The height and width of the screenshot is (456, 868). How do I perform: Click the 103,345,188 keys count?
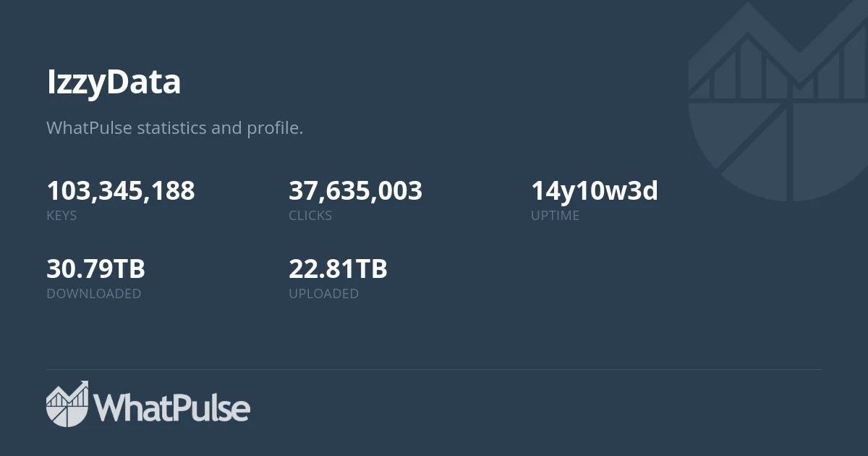[120, 191]
